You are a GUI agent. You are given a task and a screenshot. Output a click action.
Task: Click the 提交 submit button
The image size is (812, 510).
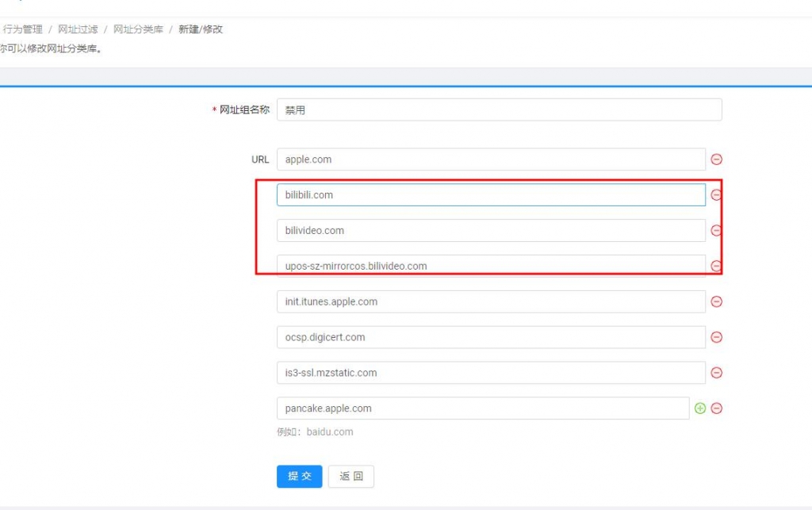tap(299, 476)
